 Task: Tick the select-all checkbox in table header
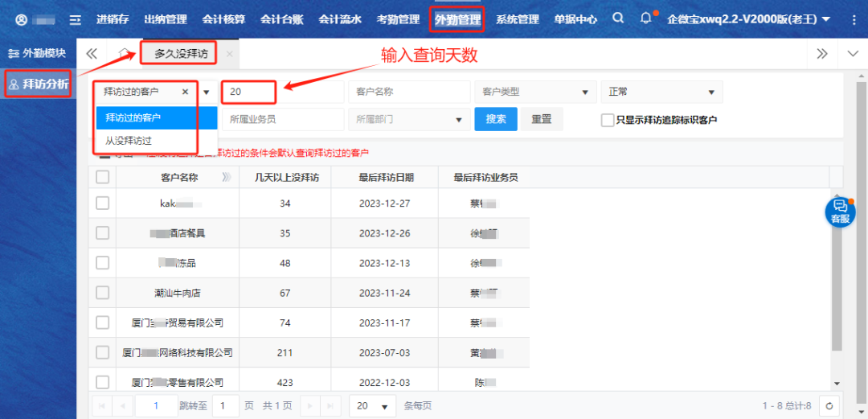point(102,177)
